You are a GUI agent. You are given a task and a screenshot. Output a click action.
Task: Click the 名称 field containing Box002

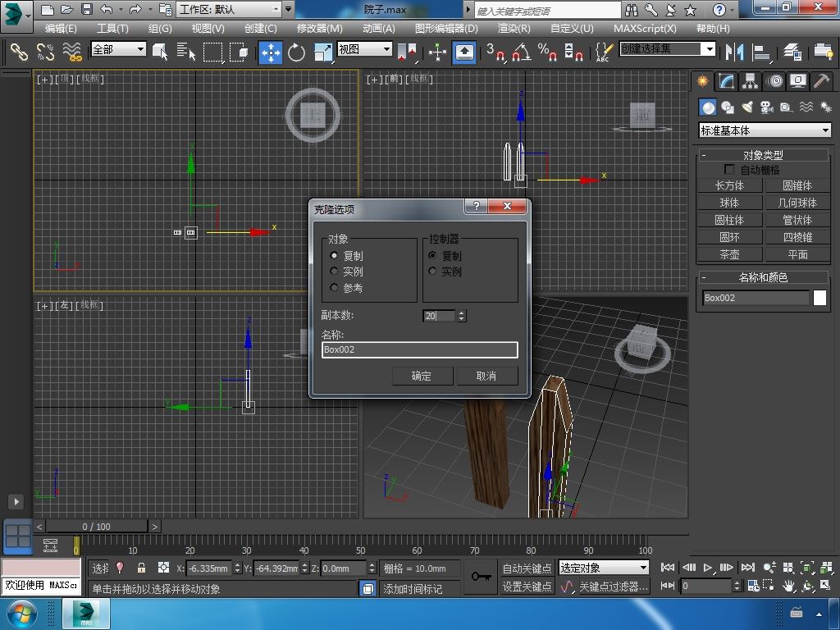click(x=419, y=349)
